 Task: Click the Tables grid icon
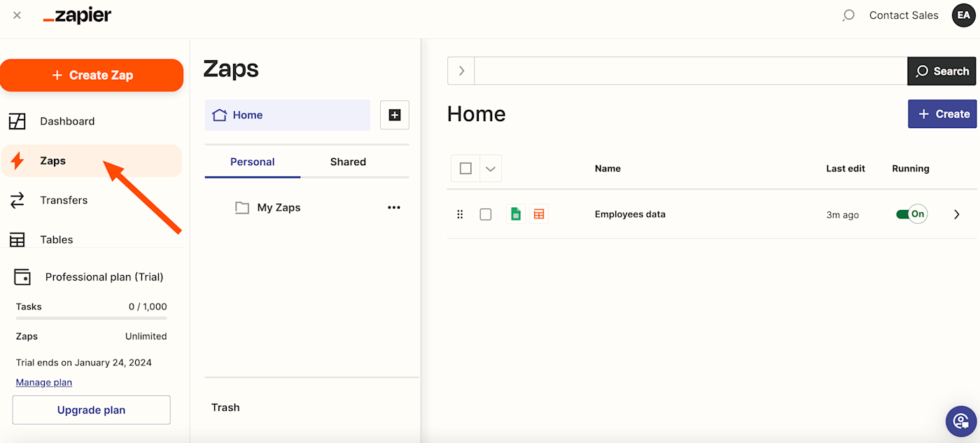(x=17, y=239)
